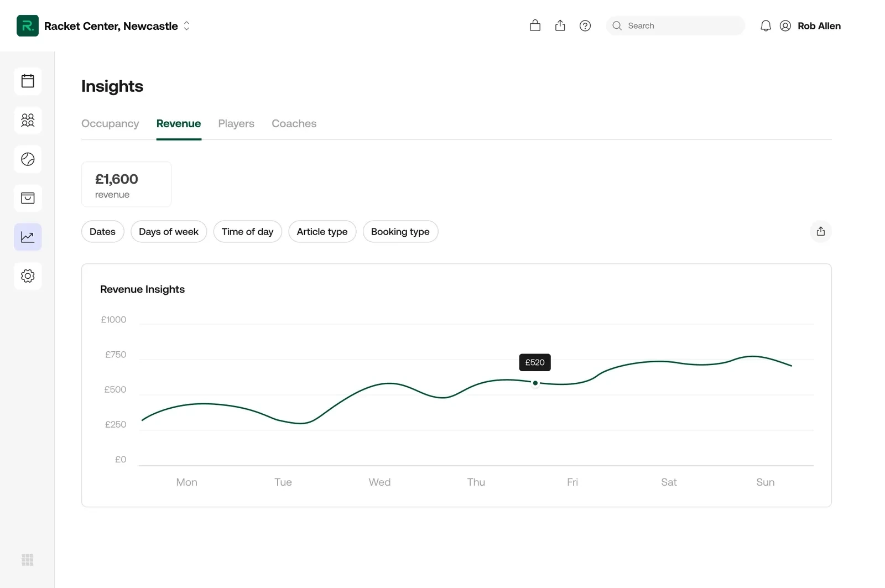Click the £1,600 revenue card
Viewport: 885px width, 588px height.
tap(126, 184)
